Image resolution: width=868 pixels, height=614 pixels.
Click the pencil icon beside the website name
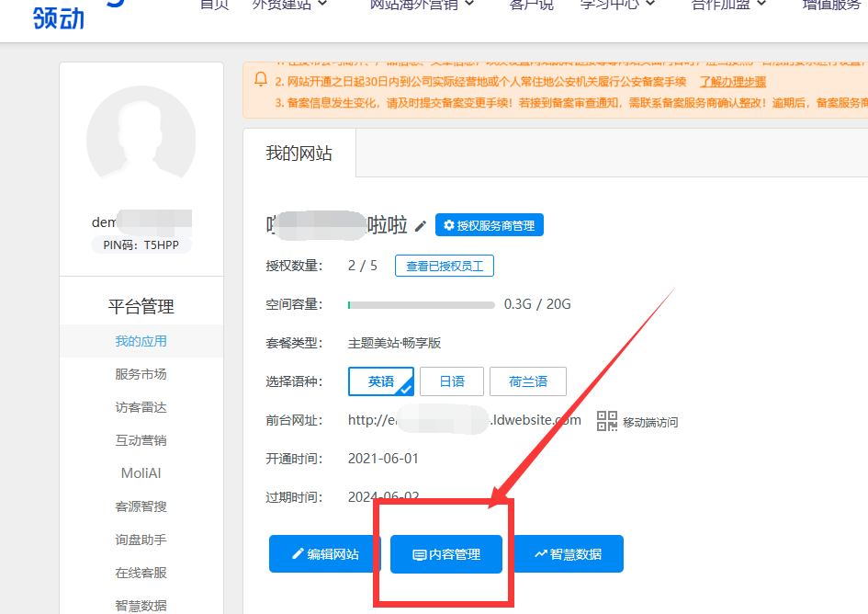click(420, 223)
